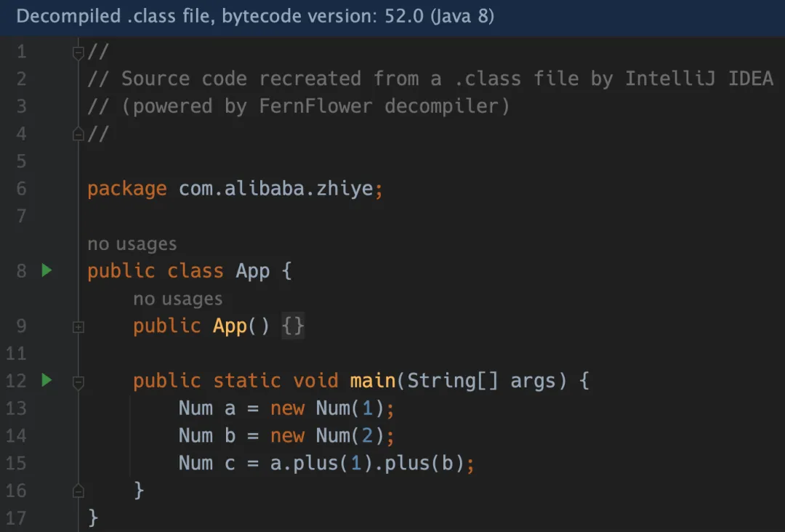This screenshot has height=532, width=785.
Task: Click the closing brace on line 17
Action: point(93,518)
